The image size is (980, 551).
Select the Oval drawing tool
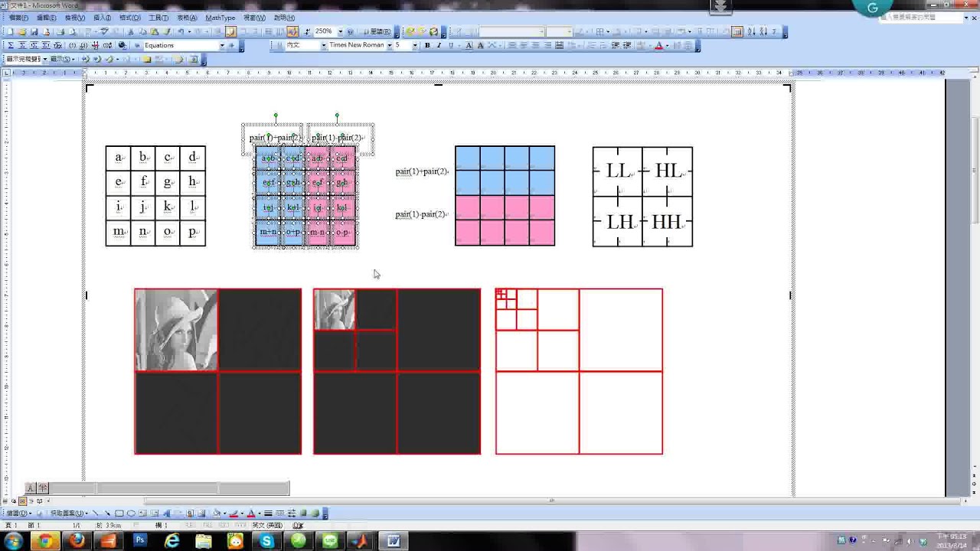pos(131,514)
